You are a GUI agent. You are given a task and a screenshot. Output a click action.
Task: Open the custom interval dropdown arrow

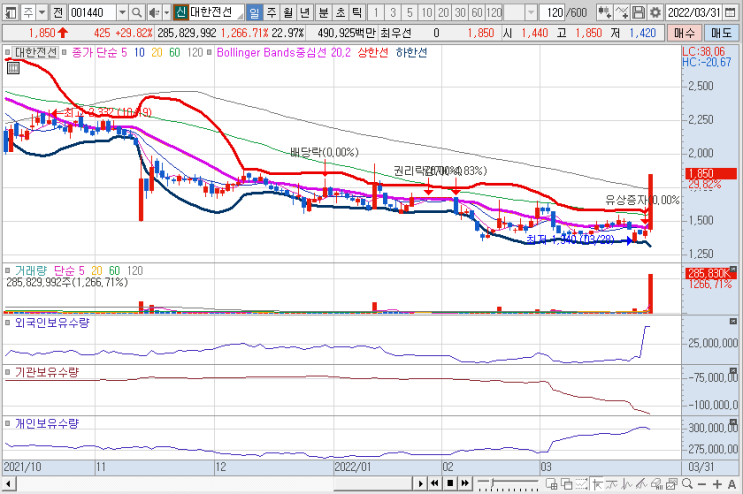point(531,12)
